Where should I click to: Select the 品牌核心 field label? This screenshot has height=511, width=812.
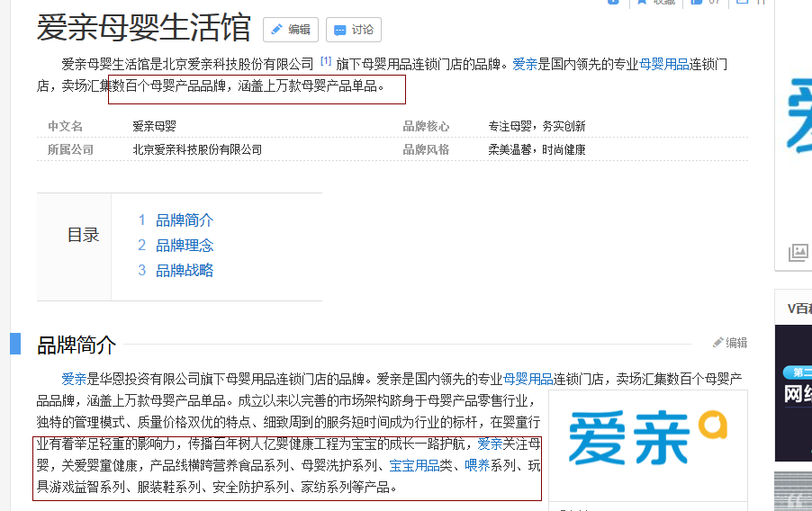426,126
